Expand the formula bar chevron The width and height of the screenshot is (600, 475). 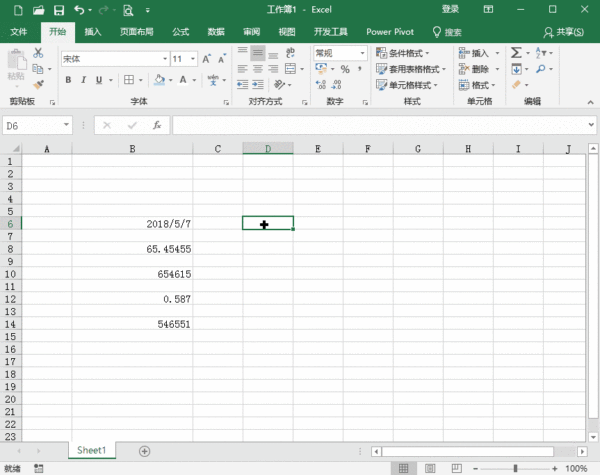pos(591,125)
